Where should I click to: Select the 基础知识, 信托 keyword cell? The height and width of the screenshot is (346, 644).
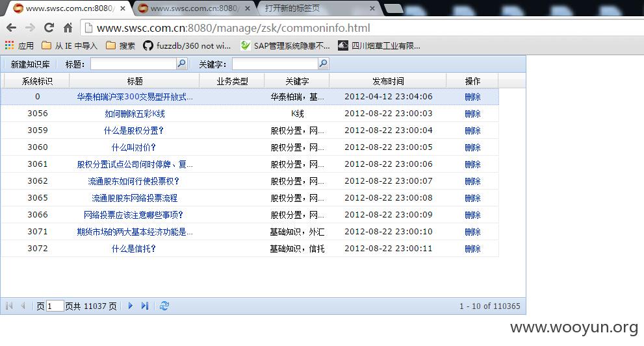297,249
